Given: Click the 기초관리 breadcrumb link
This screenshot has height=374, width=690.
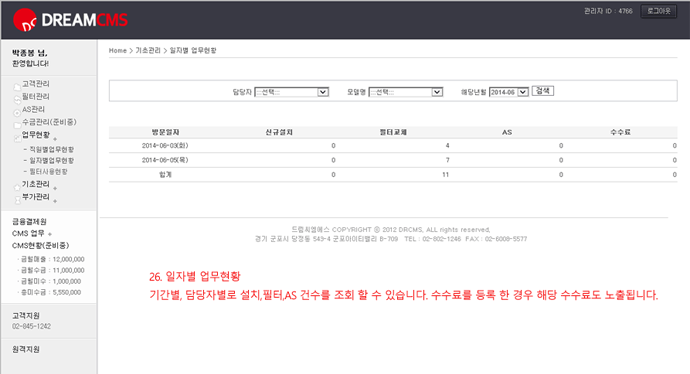Looking at the screenshot, I should (148, 51).
